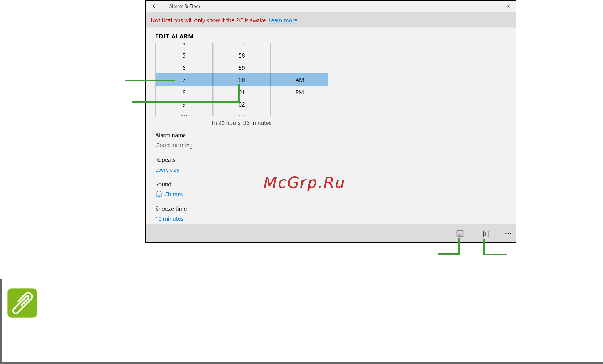The height and width of the screenshot is (364, 603).
Task: Open the Every day repeats dropdown
Action: point(167,170)
